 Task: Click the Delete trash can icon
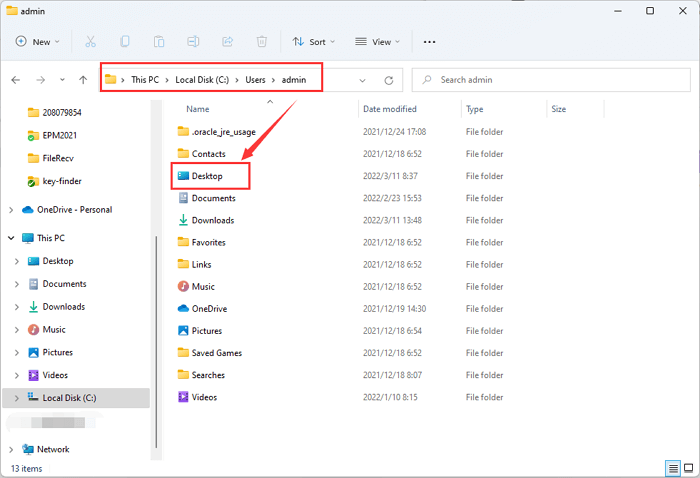coord(261,42)
